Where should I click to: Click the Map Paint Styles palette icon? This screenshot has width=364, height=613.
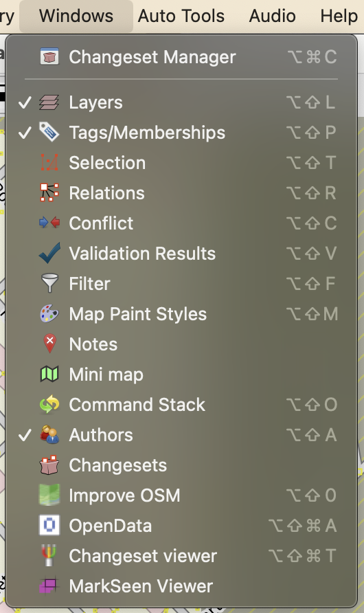click(49, 313)
